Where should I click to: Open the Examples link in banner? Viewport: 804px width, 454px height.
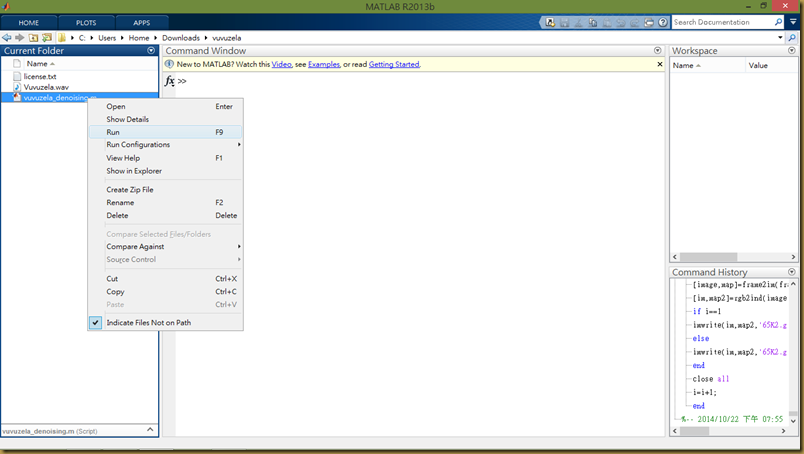click(324, 64)
